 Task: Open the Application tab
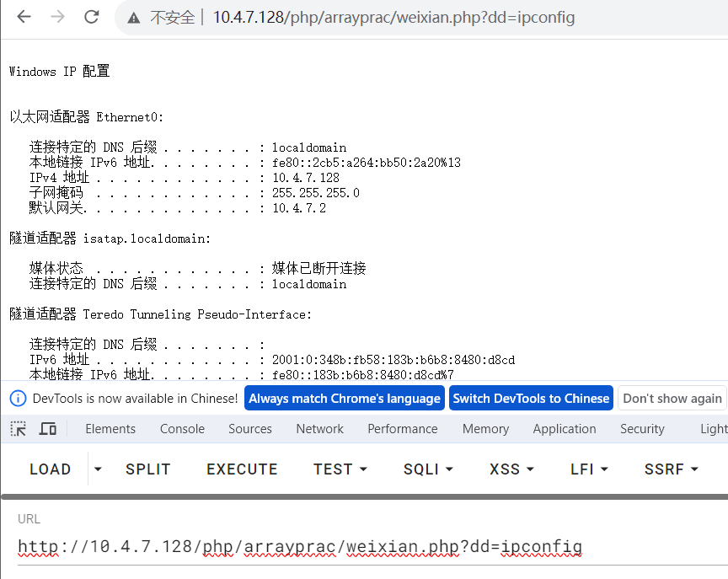click(x=565, y=429)
